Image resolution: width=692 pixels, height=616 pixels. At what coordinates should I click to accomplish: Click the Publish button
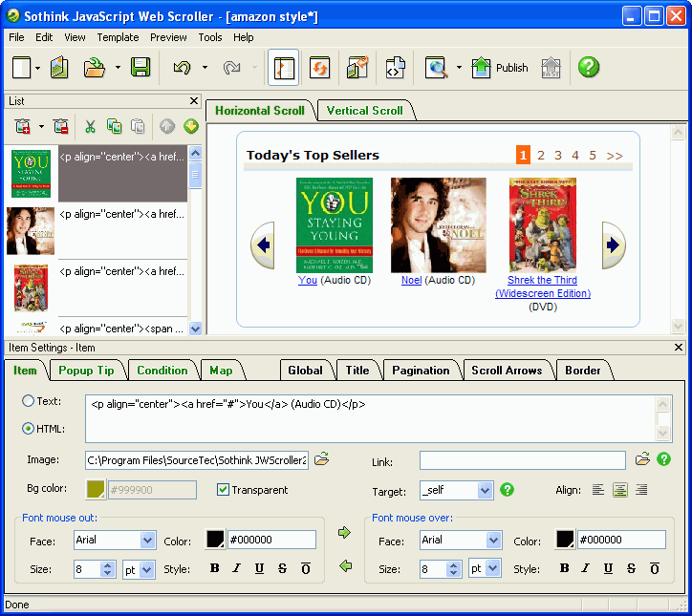pos(500,68)
